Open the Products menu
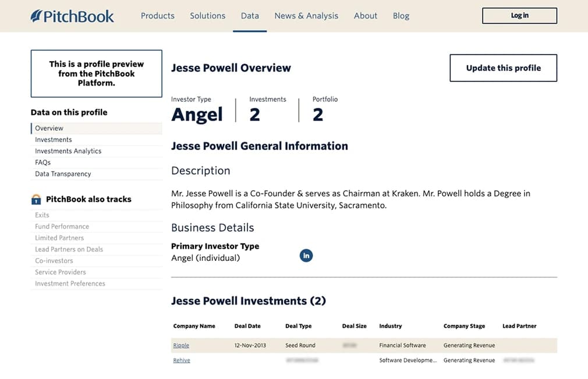588x379 pixels. point(158,16)
